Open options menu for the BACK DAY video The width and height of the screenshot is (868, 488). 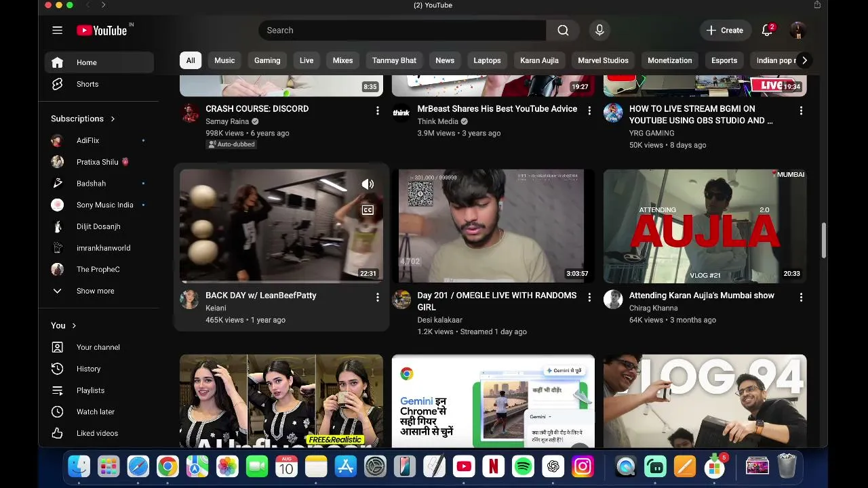click(x=378, y=297)
